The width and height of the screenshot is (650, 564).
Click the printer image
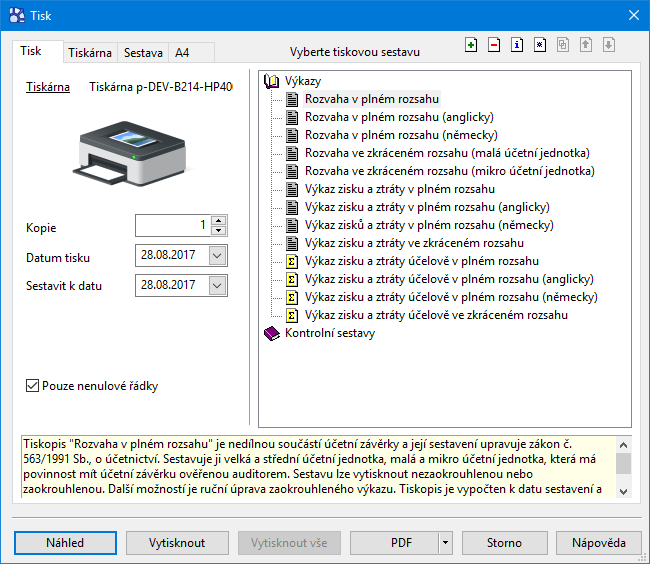tap(130, 152)
